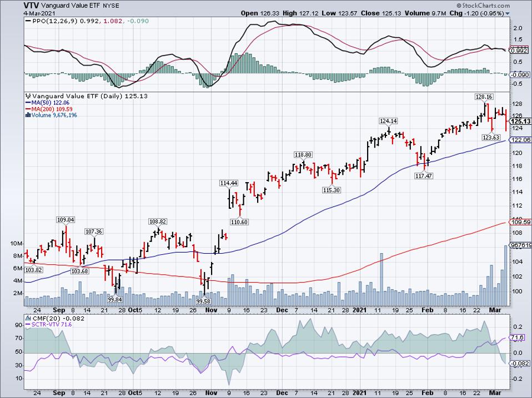532x398 pixels.
Task: Click the volume bars icon in the legend
Action: pos(26,115)
